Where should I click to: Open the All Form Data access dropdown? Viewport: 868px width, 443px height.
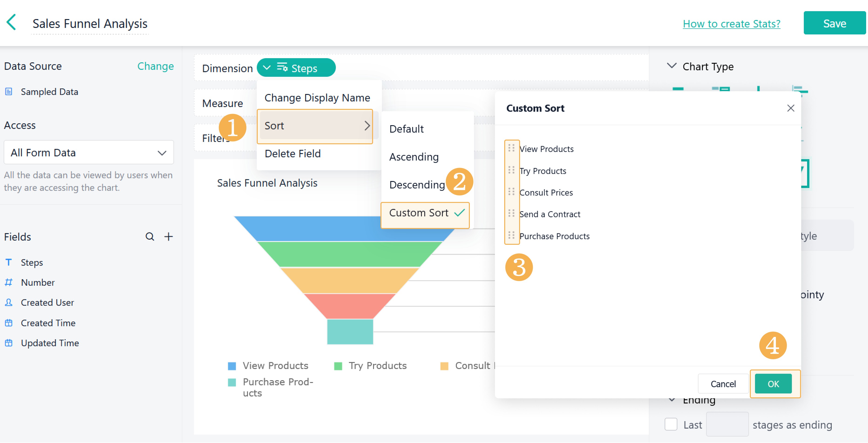click(x=89, y=152)
